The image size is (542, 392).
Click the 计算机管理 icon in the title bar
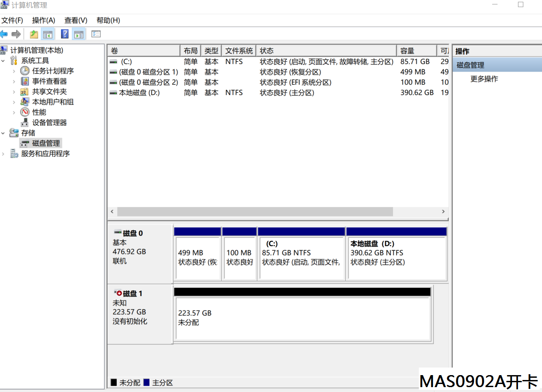click(x=4, y=4)
